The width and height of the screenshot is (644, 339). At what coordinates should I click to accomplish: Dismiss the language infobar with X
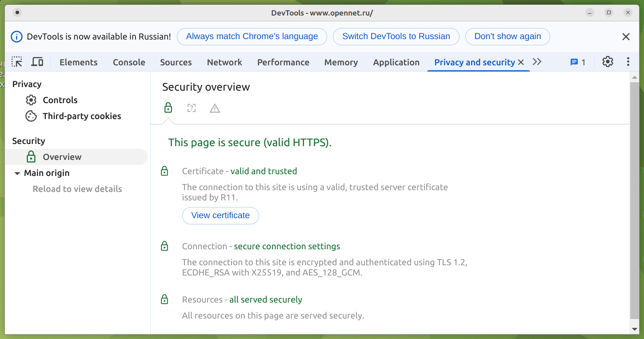pyautogui.click(x=626, y=37)
